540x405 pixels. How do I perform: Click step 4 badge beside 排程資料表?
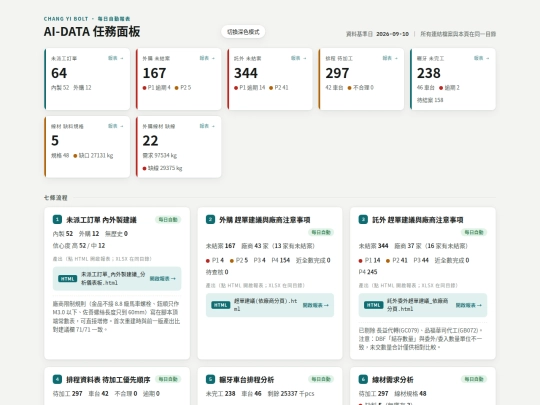(x=57, y=379)
